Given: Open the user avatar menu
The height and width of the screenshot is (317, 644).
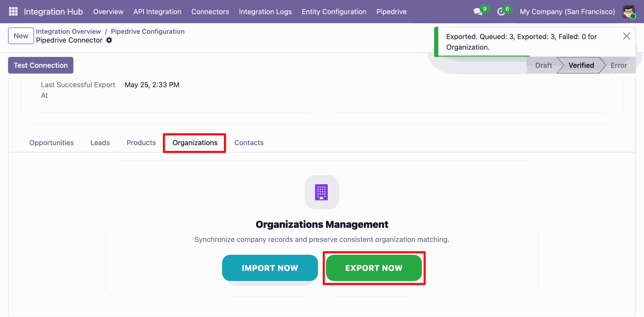Looking at the screenshot, I should (x=628, y=12).
